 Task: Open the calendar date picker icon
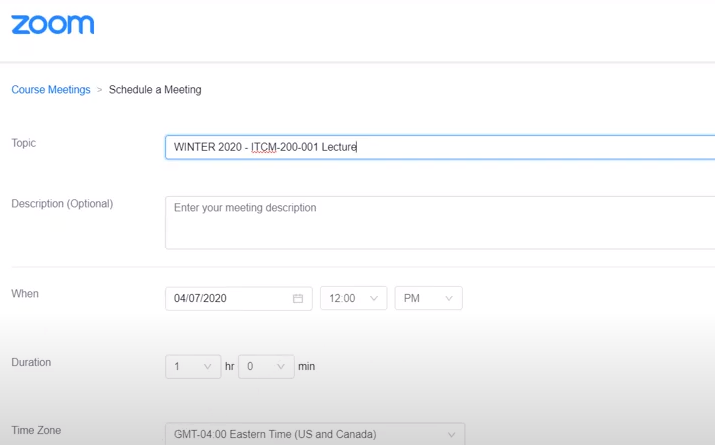point(297,298)
